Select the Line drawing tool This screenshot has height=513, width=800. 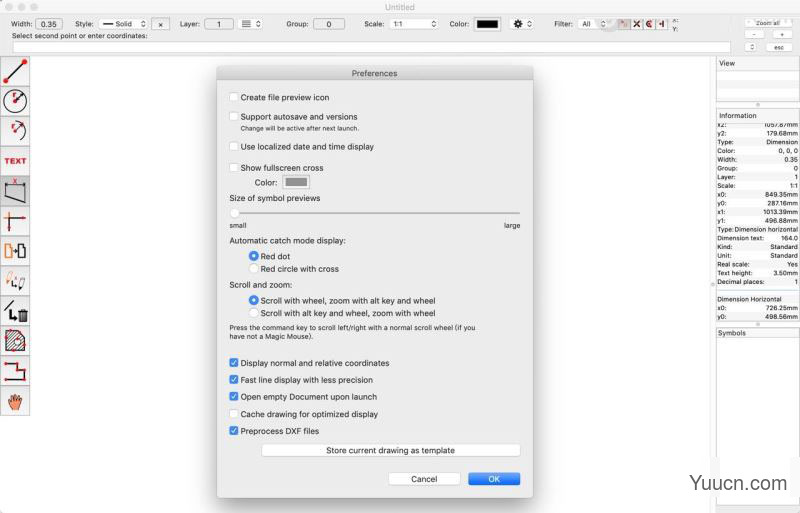click(x=15, y=71)
